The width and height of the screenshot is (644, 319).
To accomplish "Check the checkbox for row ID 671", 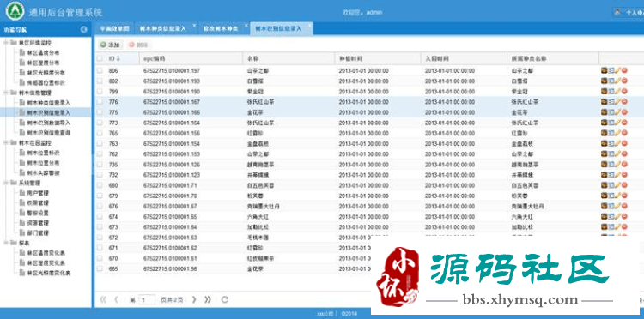I will tap(100, 248).
